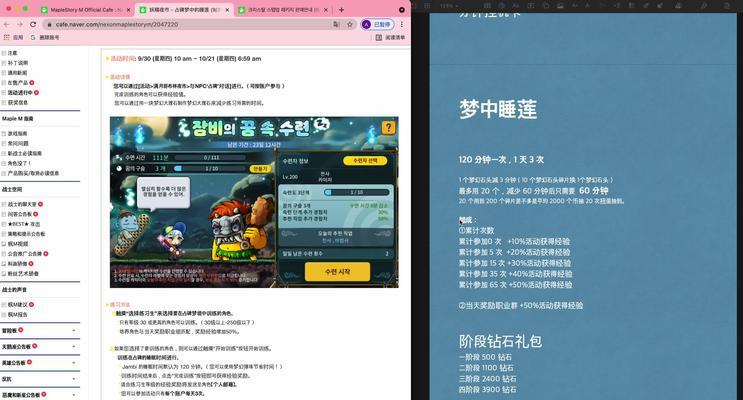Open the 产品购买/取消必读信息 link
Screen dimensions: 743x400
coord(33,173)
